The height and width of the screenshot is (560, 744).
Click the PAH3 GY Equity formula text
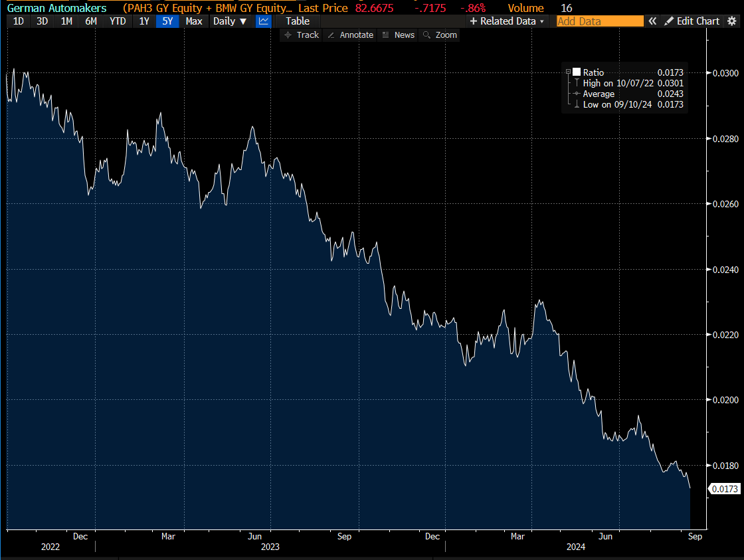coord(207,8)
